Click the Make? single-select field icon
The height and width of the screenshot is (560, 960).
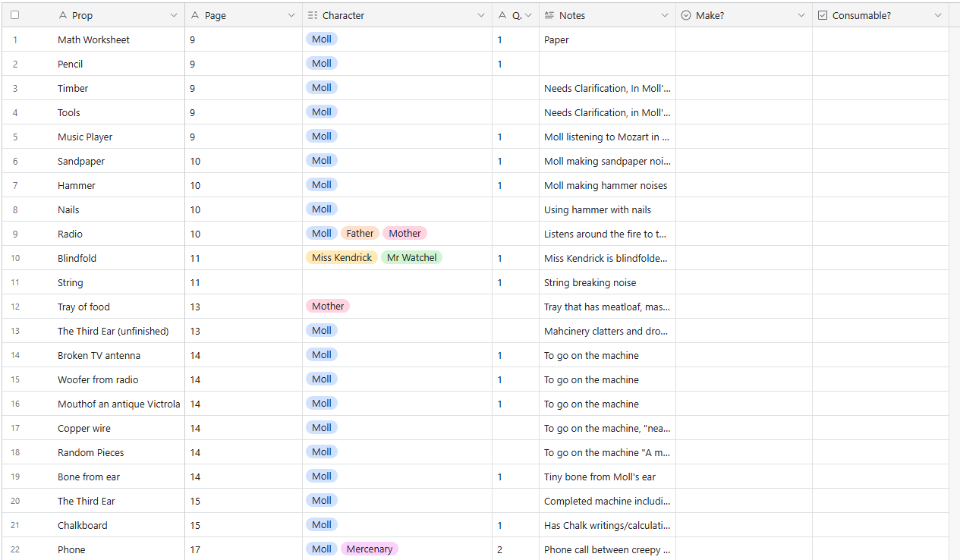tap(686, 15)
